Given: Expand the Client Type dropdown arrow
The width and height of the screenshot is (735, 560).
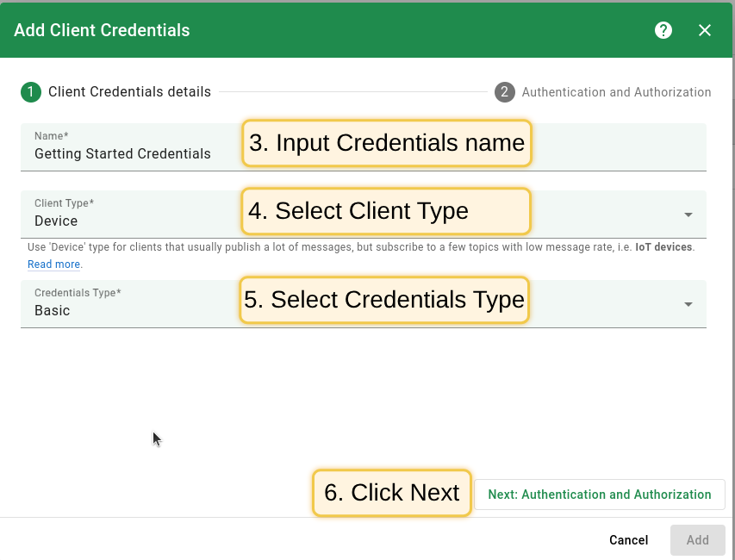Looking at the screenshot, I should point(688,215).
